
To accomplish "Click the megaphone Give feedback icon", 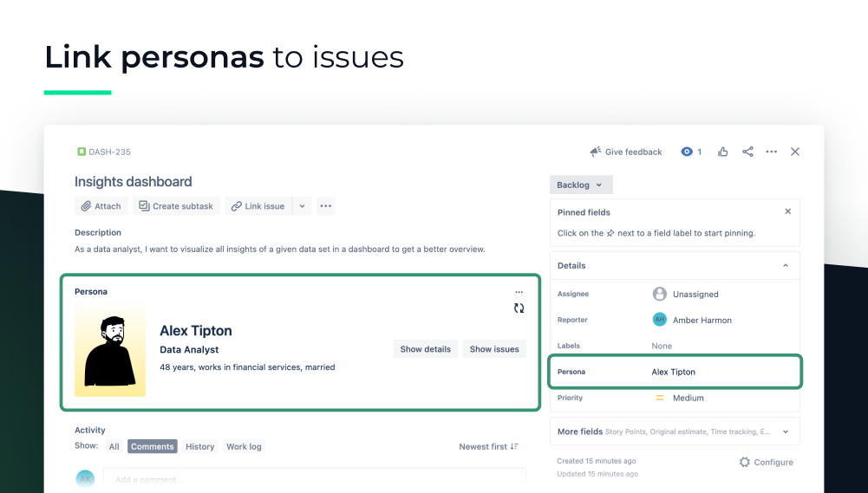I will [x=596, y=152].
